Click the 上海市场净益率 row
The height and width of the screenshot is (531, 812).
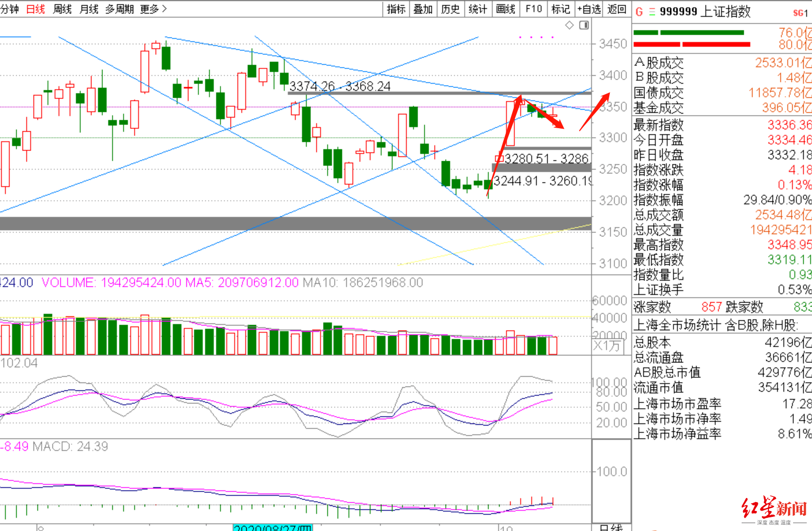point(722,434)
